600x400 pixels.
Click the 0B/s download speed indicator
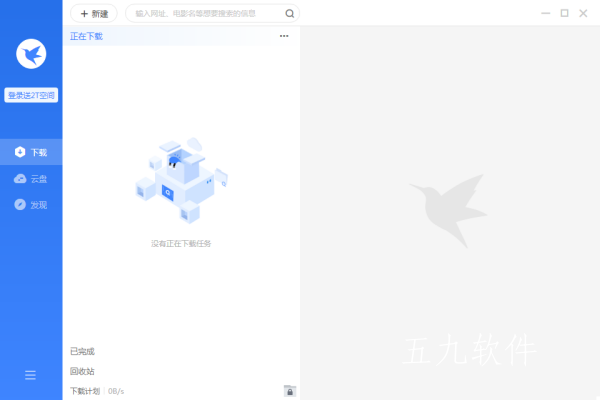click(116, 391)
